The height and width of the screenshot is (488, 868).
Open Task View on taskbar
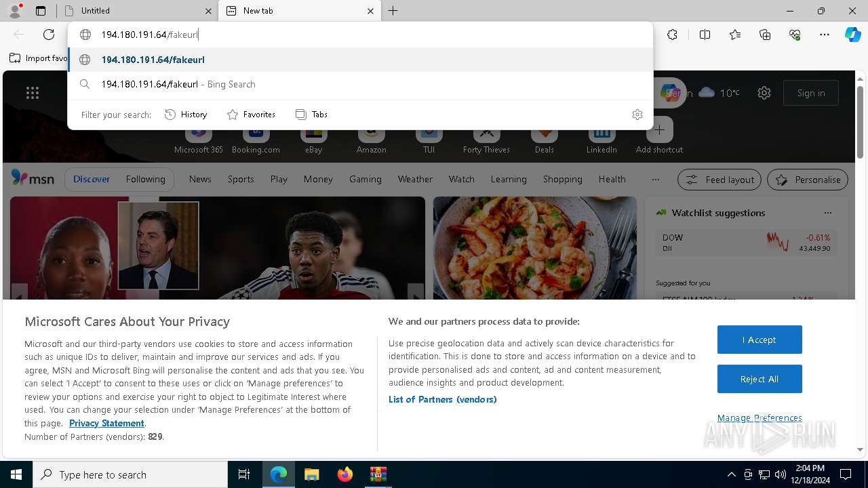click(244, 474)
